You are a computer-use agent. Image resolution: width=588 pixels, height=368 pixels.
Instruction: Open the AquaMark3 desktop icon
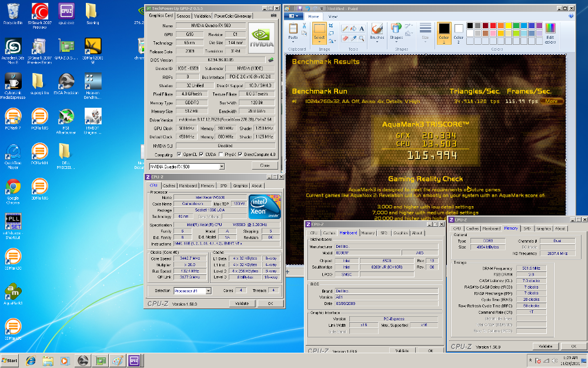point(13,294)
